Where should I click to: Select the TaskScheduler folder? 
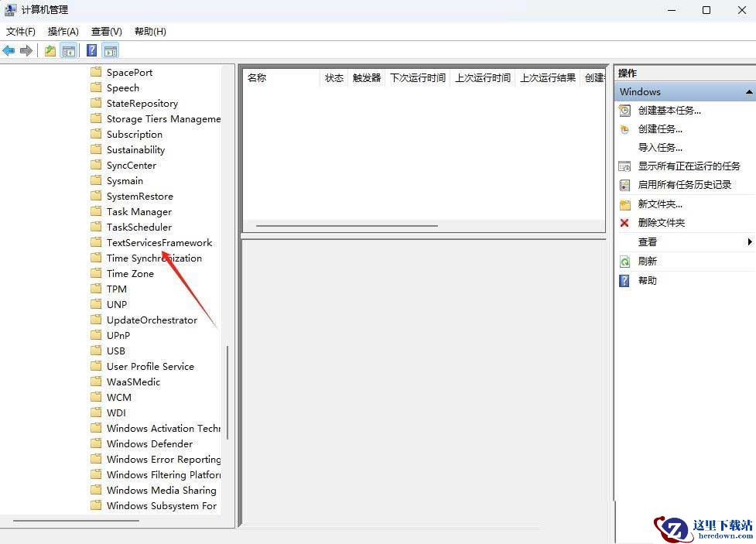click(139, 228)
